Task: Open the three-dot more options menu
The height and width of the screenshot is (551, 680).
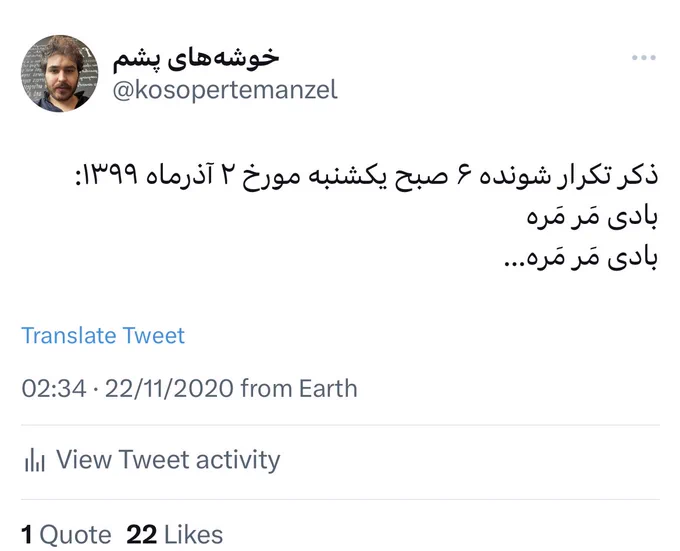Action: [644, 58]
